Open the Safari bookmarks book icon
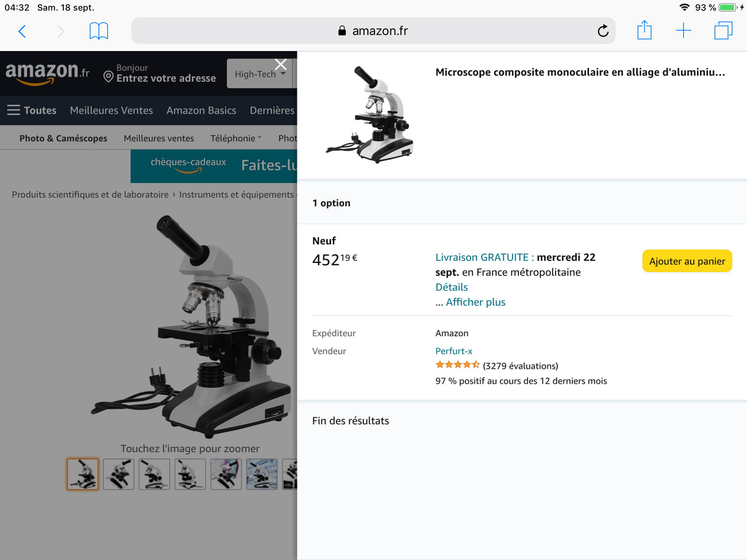Image resolution: width=747 pixels, height=560 pixels. [98, 31]
